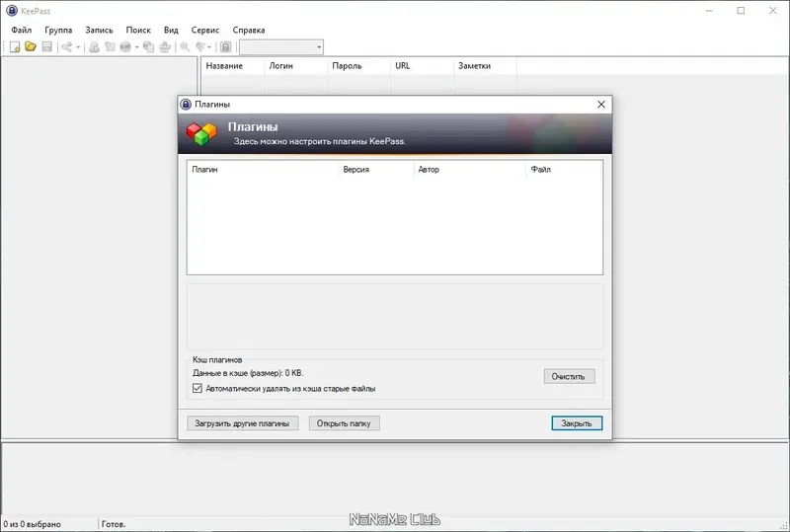Click the Плагин column header
This screenshot has width=790, height=532.
[263, 170]
